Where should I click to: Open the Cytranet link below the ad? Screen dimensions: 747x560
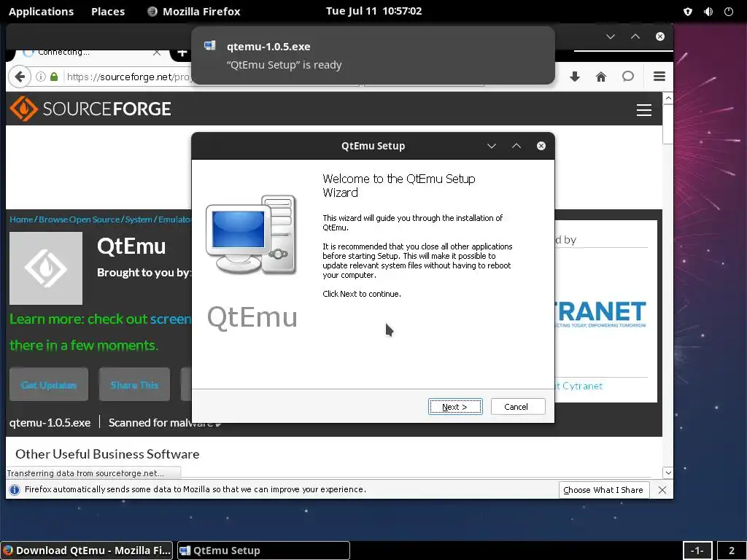coord(578,386)
